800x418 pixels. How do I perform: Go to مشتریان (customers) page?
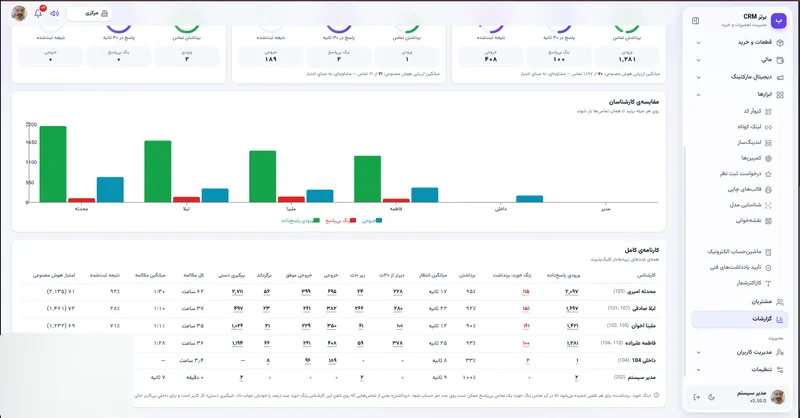point(740,302)
